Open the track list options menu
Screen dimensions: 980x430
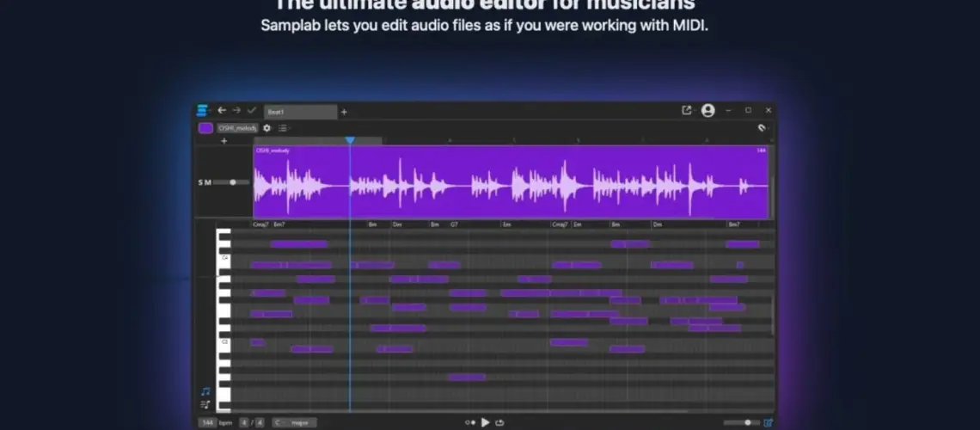click(283, 128)
